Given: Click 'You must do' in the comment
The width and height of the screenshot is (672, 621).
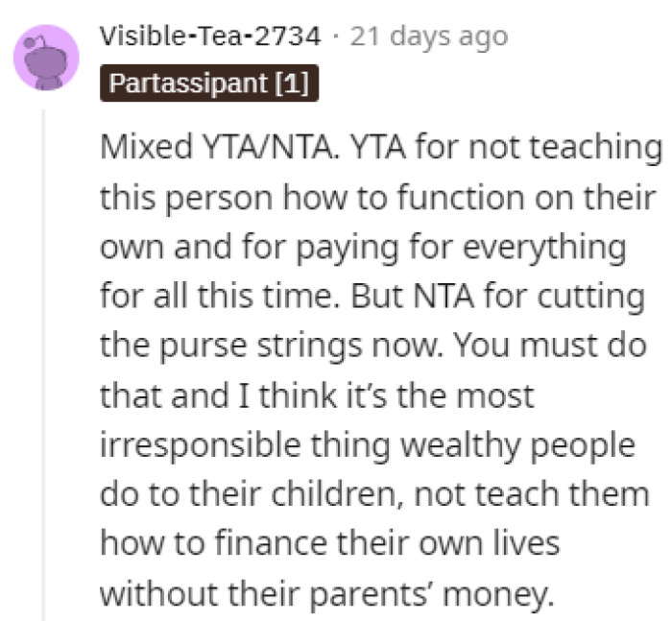Looking at the screenshot, I should [550, 346].
